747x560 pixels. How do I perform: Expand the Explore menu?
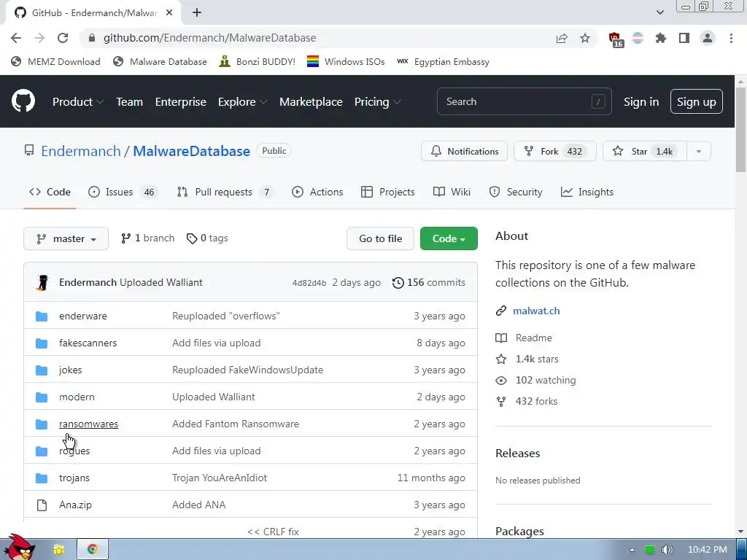242,101
